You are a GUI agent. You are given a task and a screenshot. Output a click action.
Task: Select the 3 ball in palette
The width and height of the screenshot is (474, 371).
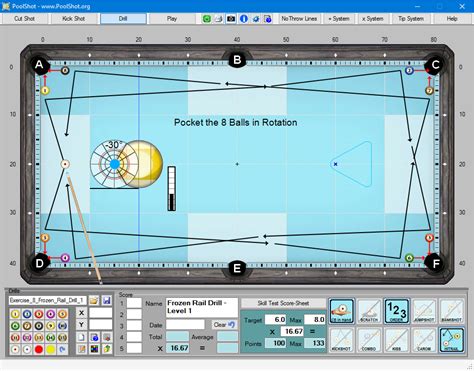coord(39,314)
